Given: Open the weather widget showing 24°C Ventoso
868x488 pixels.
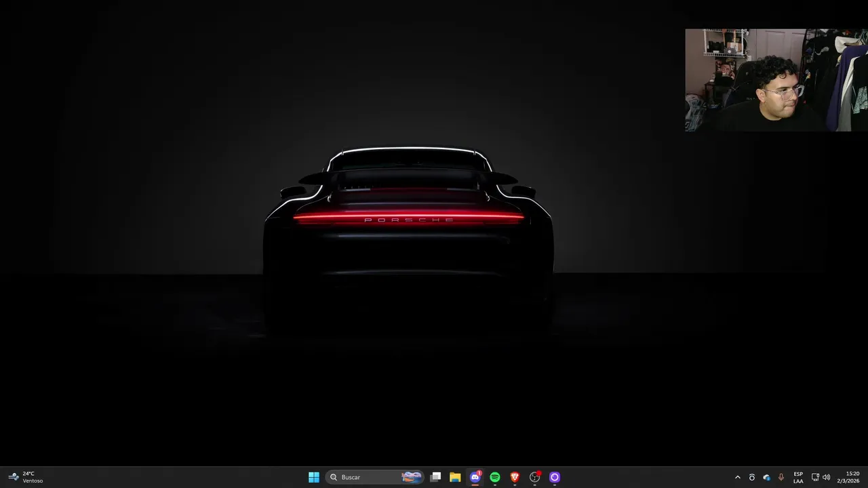Looking at the screenshot, I should (x=26, y=477).
